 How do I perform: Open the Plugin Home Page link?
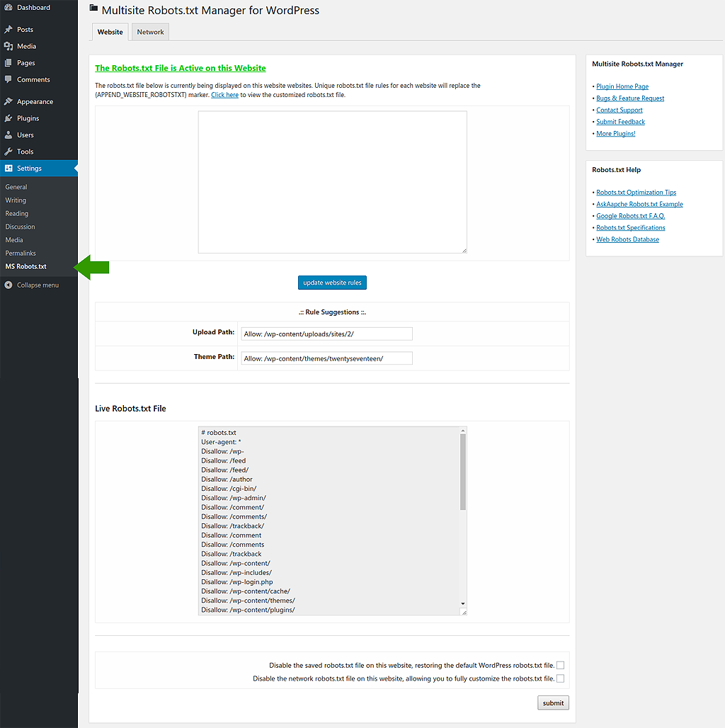(x=622, y=86)
